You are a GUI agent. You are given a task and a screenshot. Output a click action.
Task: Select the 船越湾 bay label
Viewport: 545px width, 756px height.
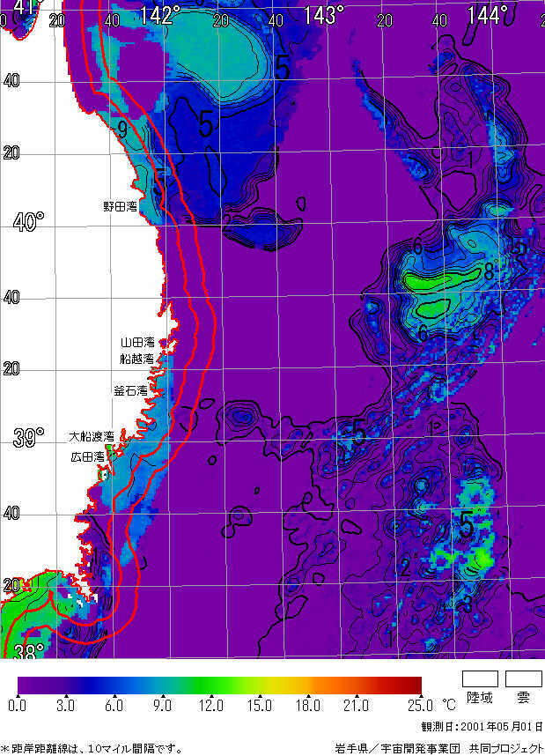137,359
